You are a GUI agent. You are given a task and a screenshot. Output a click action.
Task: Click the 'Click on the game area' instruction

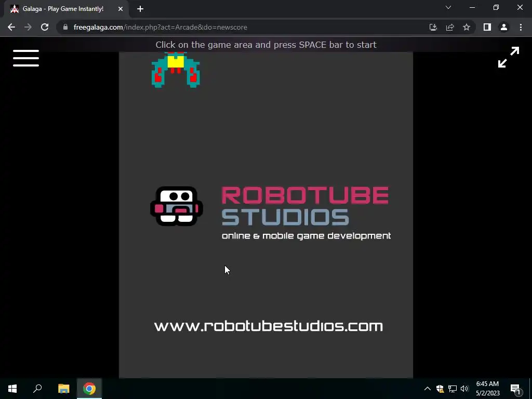pos(266,45)
